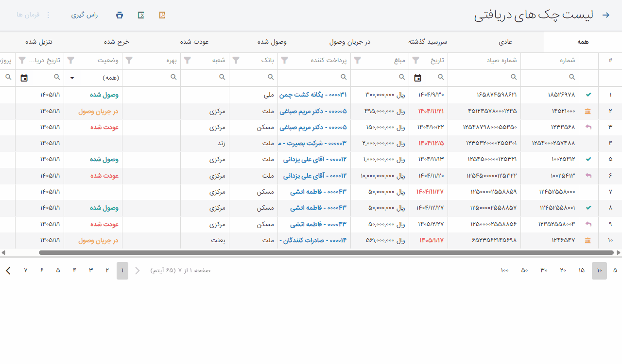Set page size to 5 items

tap(615, 270)
